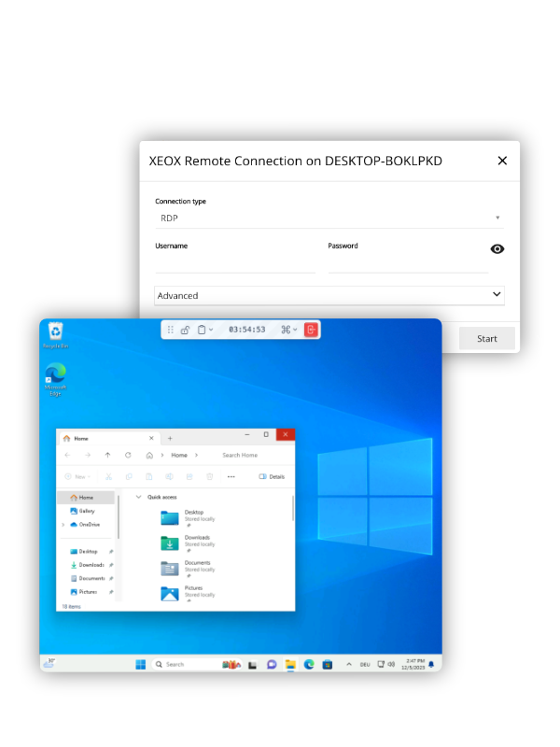Close the Home tab in File Explorer
This screenshot has height=747, width=560.
coord(151,438)
